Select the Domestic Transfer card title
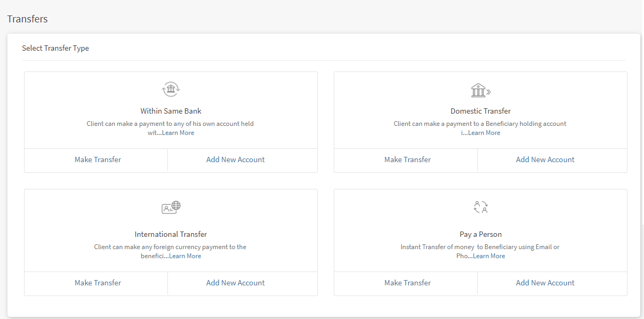644x319 pixels. click(480, 111)
